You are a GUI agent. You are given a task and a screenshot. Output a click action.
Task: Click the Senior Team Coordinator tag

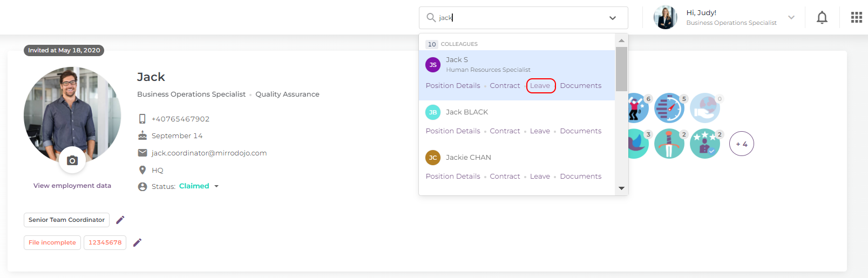pos(66,220)
